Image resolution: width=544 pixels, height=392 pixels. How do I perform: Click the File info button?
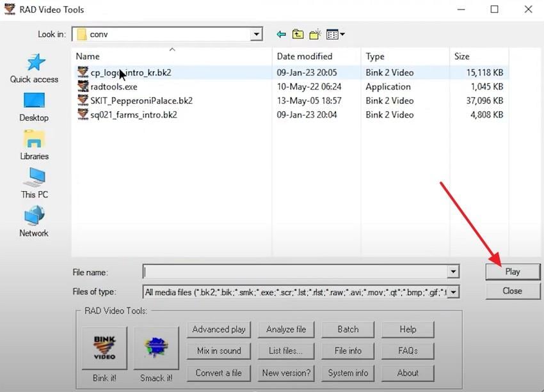coord(348,351)
